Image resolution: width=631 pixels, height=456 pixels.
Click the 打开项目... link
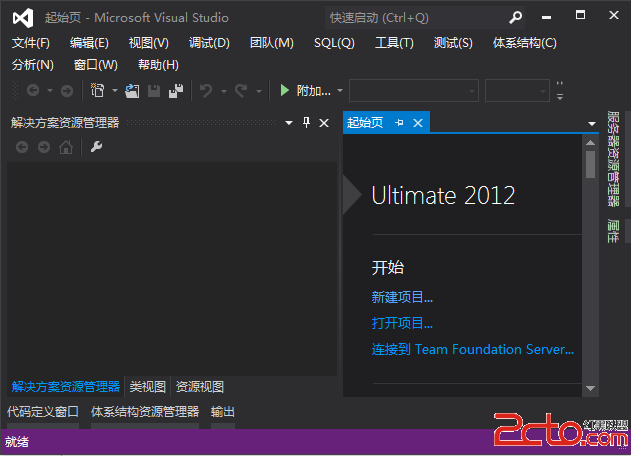402,323
